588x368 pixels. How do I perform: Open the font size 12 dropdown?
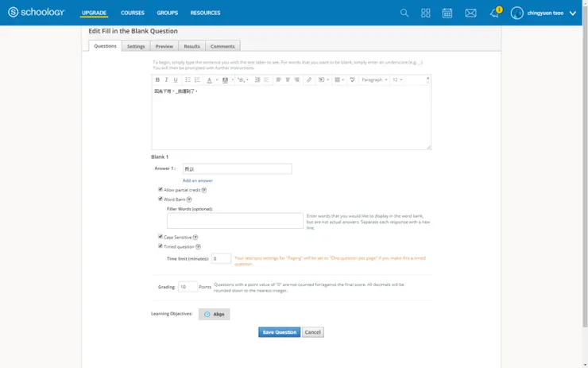tap(397, 79)
